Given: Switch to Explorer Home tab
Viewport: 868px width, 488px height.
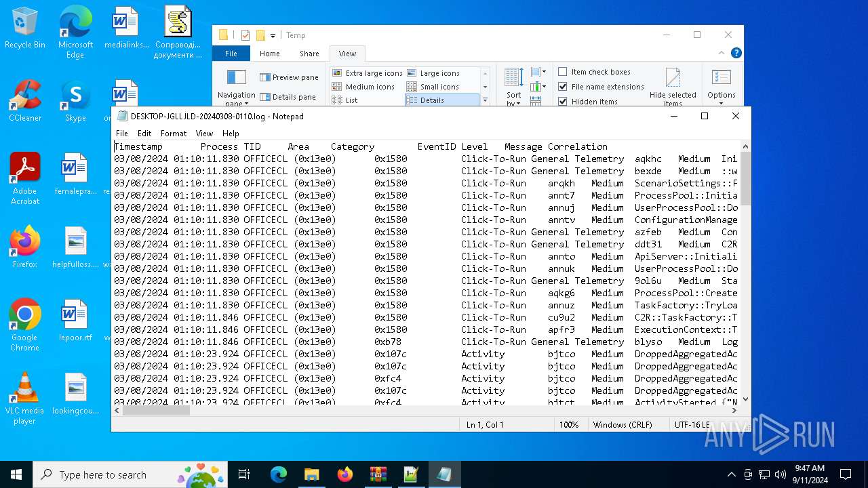Looking at the screenshot, I should pos(269,54).
